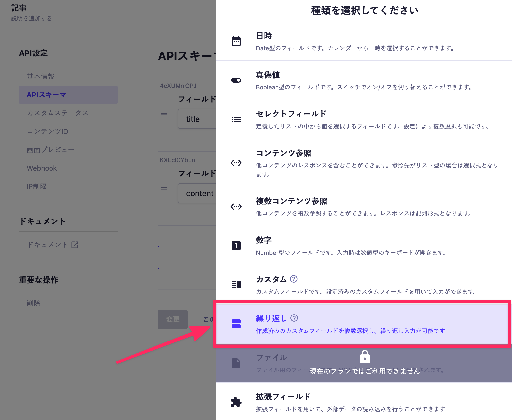512x420 pixels.
Task: Click the reference arrows icon for コンテンツ参照
Action: pos(236,163)
